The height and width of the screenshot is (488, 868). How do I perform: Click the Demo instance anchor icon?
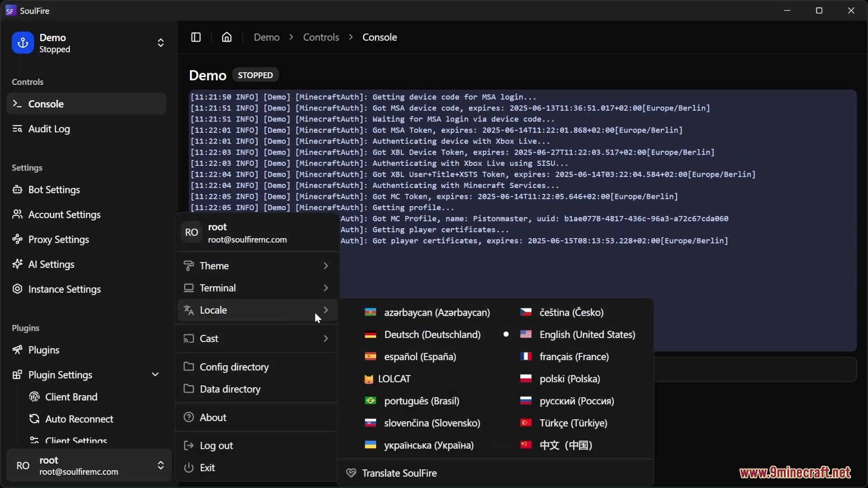click(23, 43)
